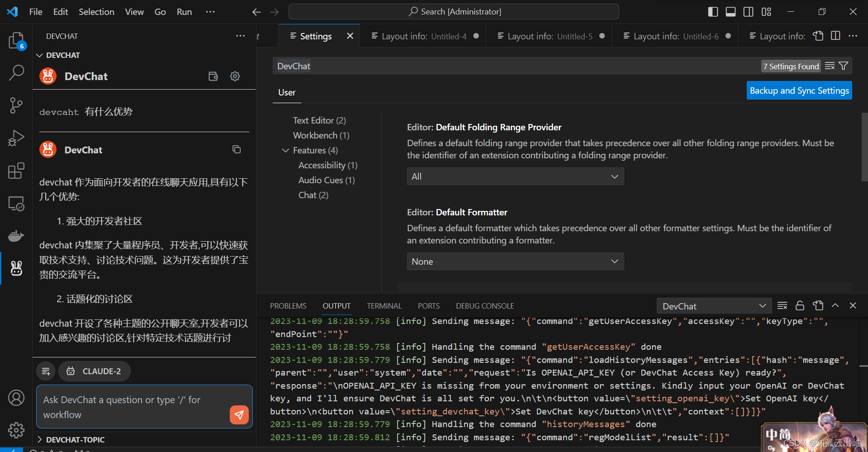Toggle output auto scrolling lock
The width and height of the screenshot is (868, 452).
point(800,306)
